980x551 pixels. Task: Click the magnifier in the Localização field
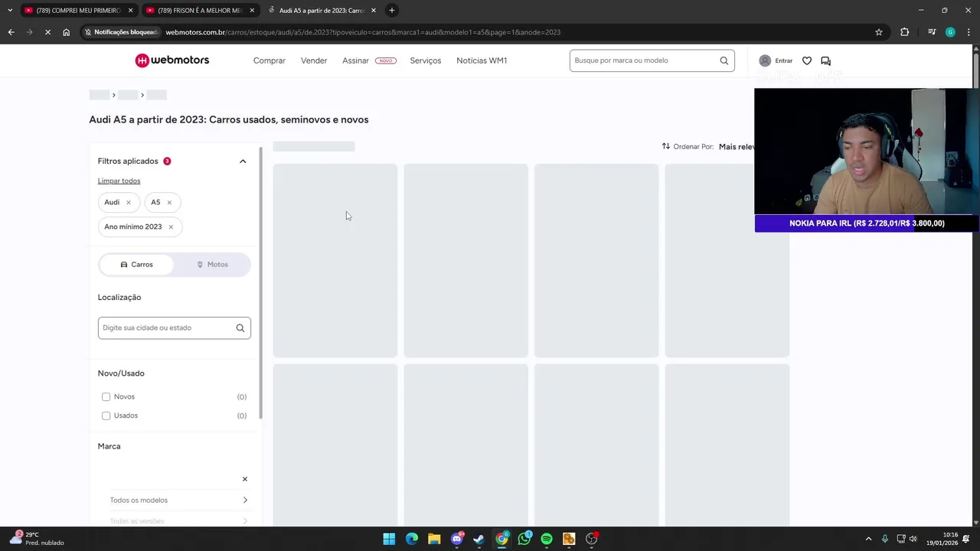click(x=240, y=328)
